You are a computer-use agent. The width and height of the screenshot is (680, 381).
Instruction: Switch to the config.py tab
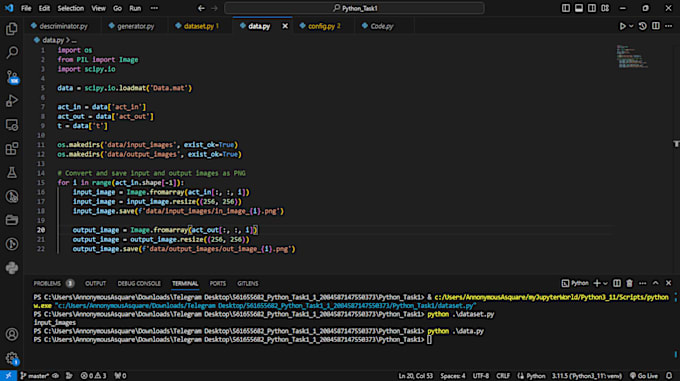(x=324, y=26)
